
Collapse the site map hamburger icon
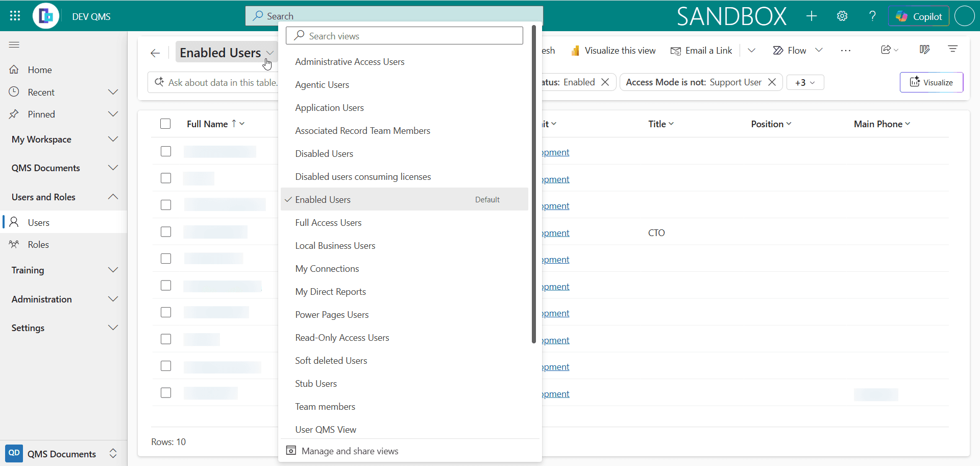14,45
